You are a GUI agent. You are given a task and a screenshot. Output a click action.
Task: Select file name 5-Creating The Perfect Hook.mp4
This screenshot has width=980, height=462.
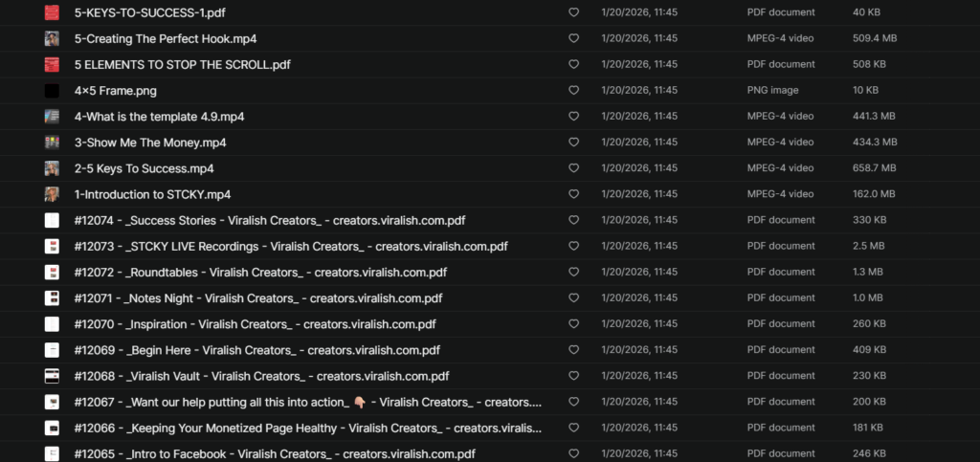tap(166, 38)
